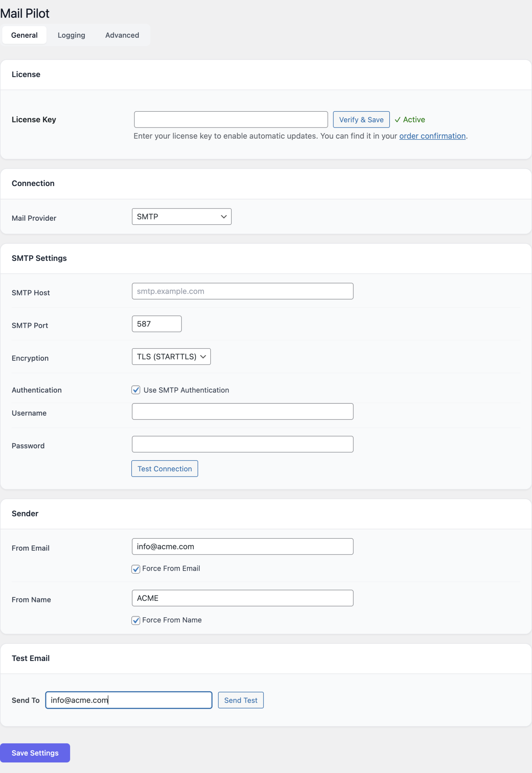This screenshot has width=532, height=773.
Task: Open the Encryption dropdown
Action: pos(171,357)
